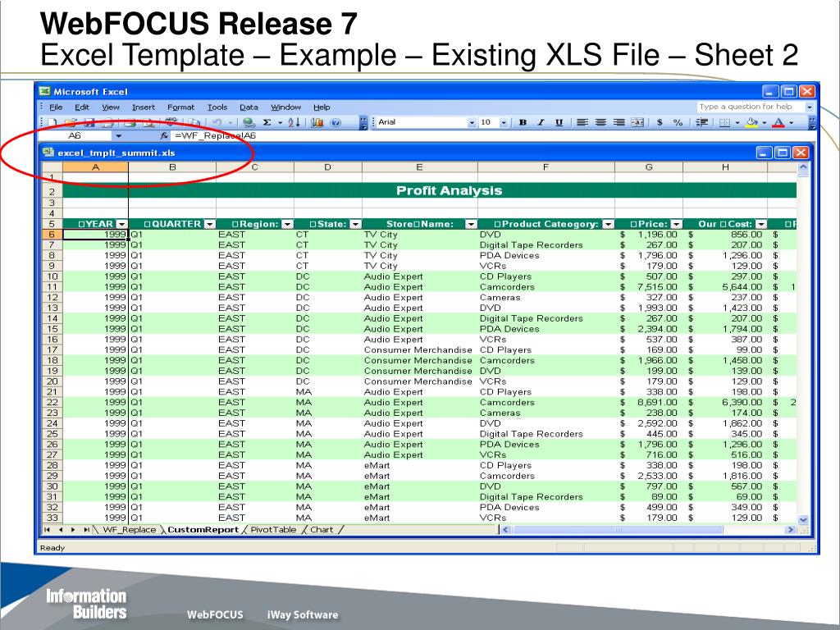Switch to the PivotTable sheet tab
The width and height of the screenshot is (840, 630).
pyautogui.click(x=273, y=530)
